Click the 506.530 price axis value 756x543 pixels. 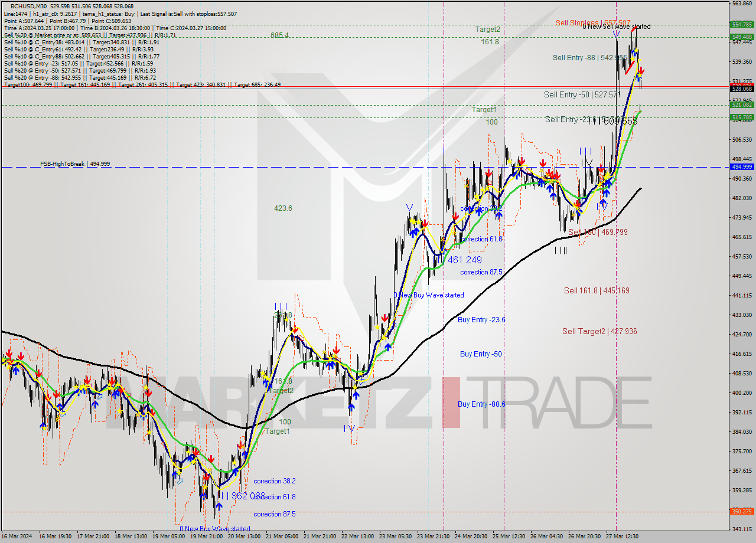742,140
